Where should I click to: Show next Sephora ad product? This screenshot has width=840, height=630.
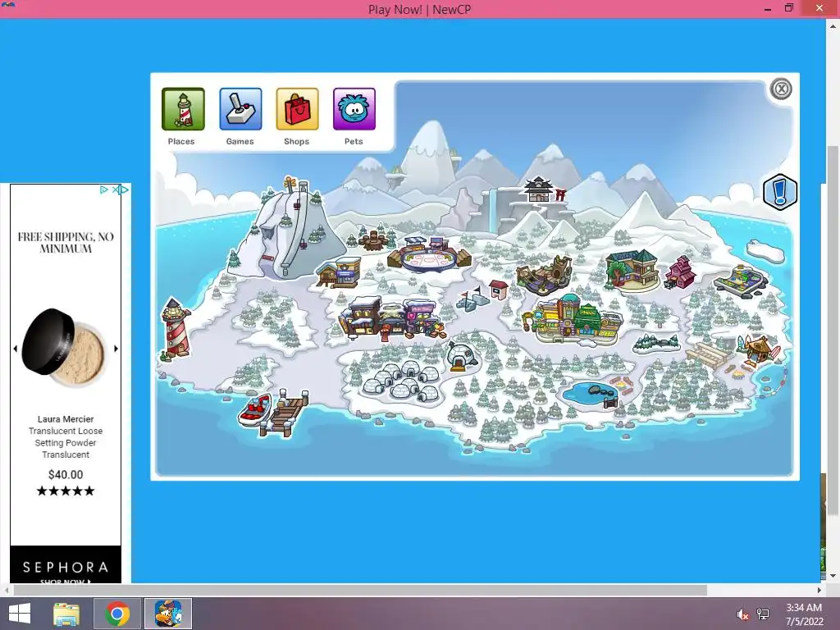tap(116, 349)
